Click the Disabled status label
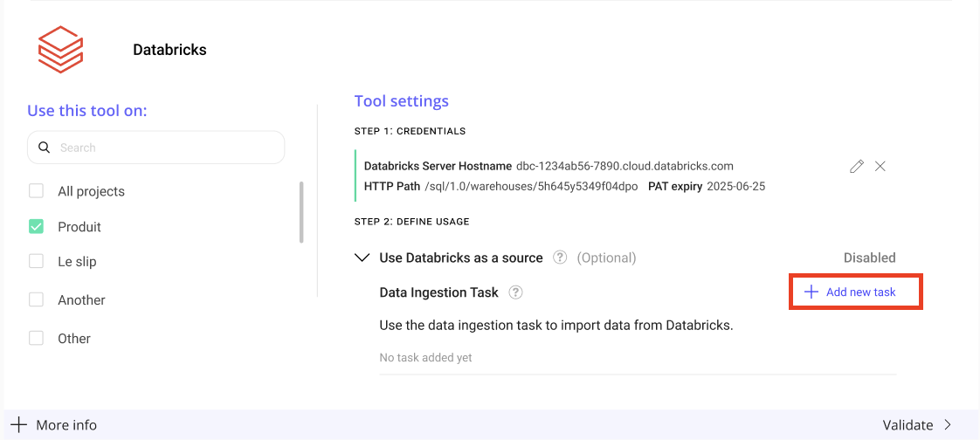The width and height of the screenshot is (980, 440). 869,258
